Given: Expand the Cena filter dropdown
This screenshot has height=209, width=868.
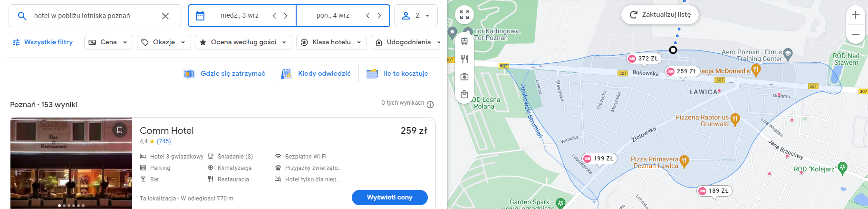Looking at the screenshot, I should (x=108, y=42).
